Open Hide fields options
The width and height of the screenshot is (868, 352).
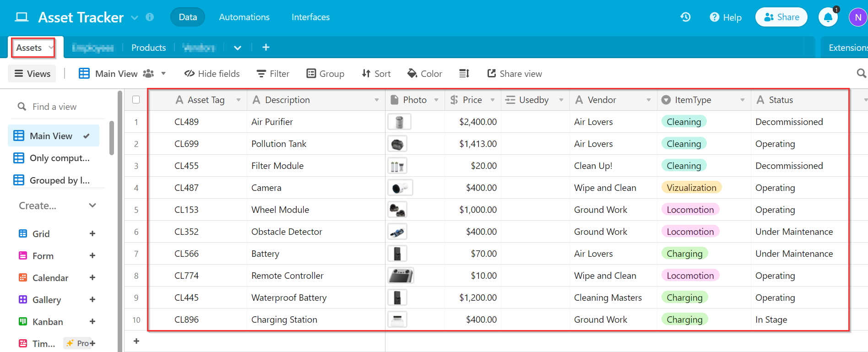pyautogui.click(x=212, y=74)
